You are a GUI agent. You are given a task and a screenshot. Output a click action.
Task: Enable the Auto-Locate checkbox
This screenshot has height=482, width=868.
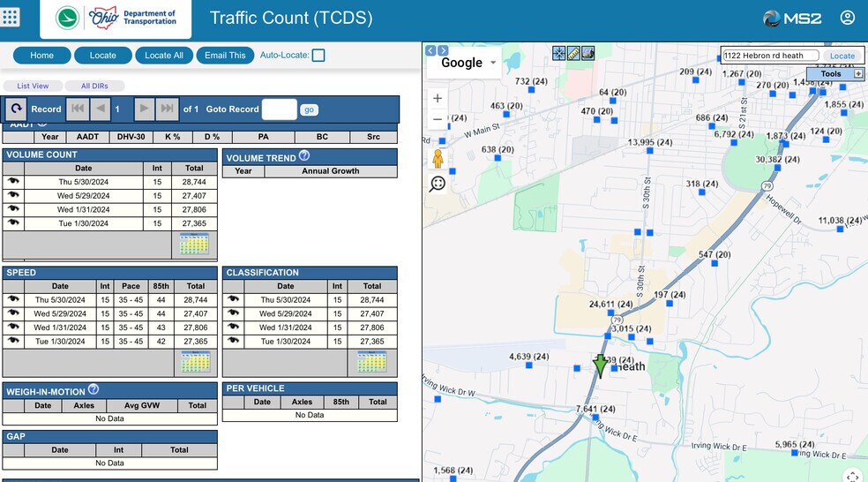click(x=318, y=56)
